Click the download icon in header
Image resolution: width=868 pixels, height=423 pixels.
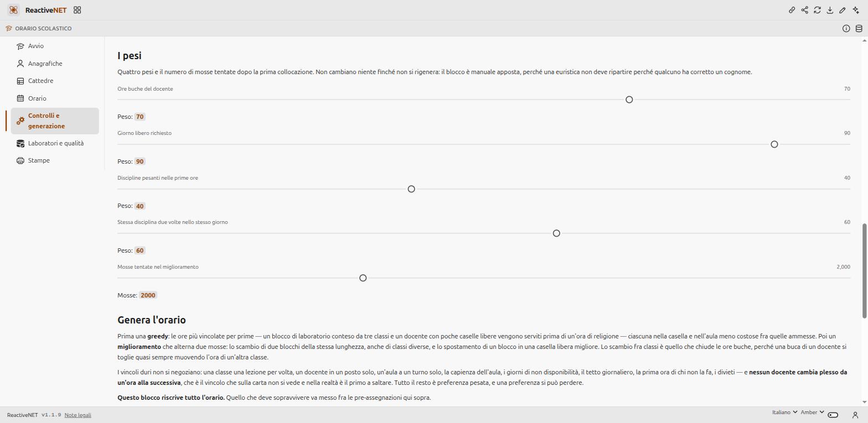pos(830,10)
